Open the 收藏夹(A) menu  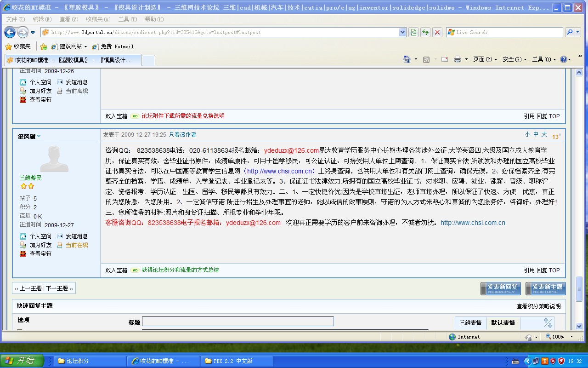pyautogui.click(x=98, y=19)
